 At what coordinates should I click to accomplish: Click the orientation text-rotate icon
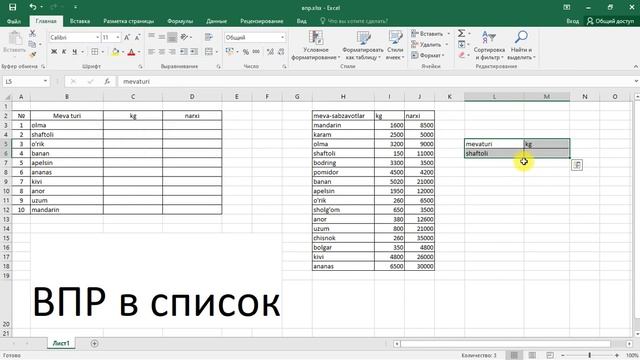(x=184, y=37)
